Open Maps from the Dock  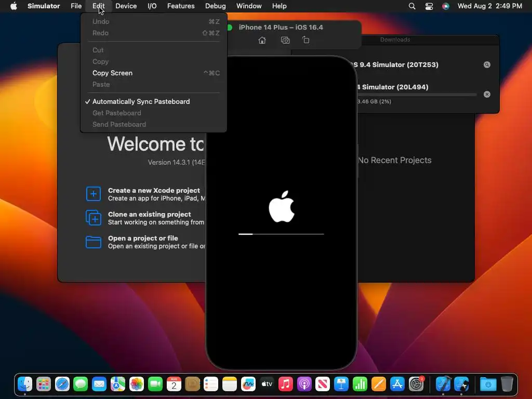(x=118, y=384)
